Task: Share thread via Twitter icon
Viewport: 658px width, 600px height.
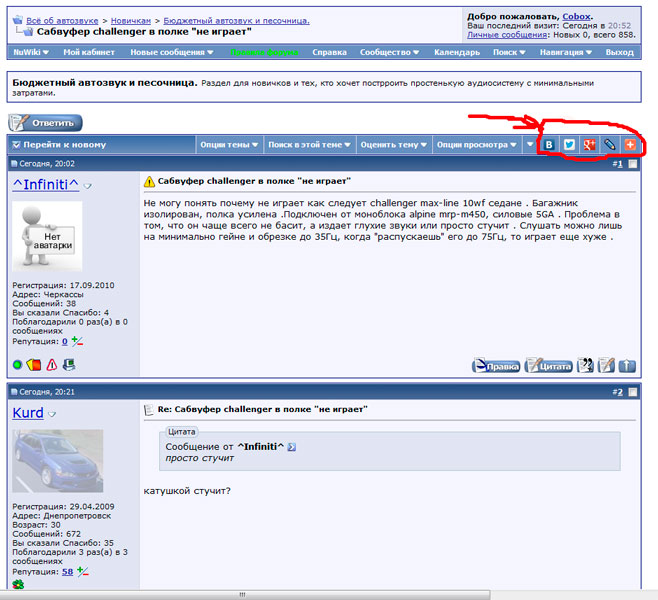Action: point(569,145)
